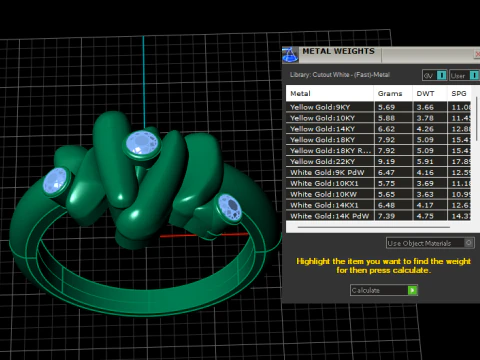
Task: Select the Yellow Gold:14KY row
Action: point(378,129)
